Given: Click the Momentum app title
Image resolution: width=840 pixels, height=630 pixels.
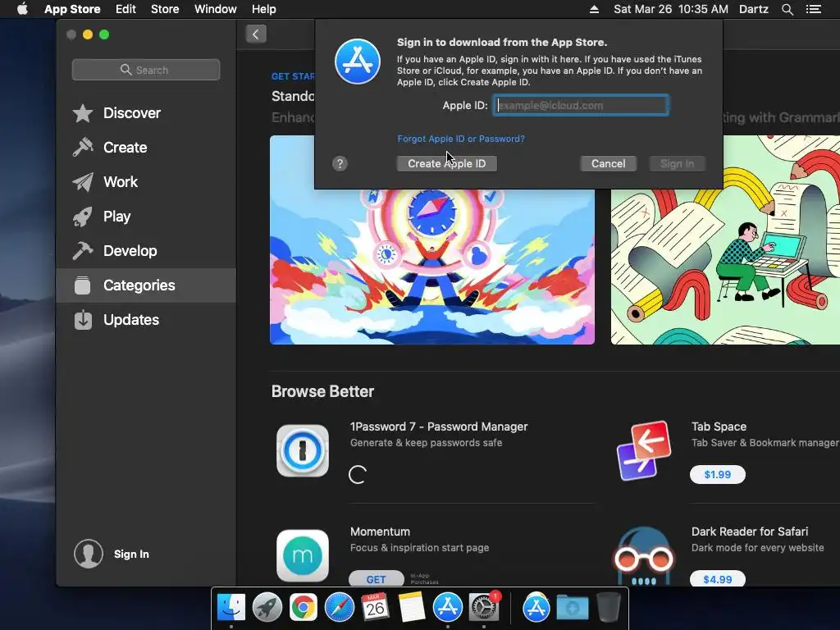Looking at the screenshot, I should click(x=380, y=532).
